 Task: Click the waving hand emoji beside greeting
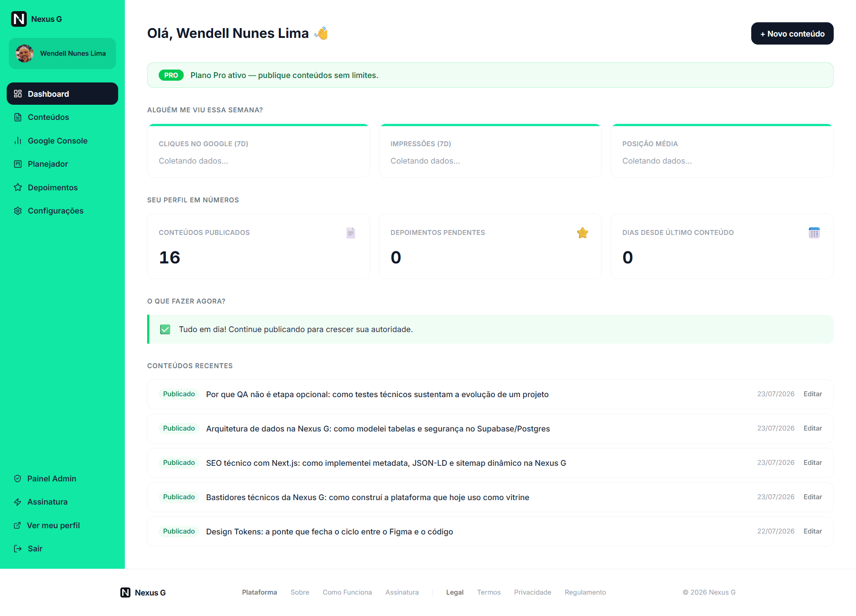[321, 33]
